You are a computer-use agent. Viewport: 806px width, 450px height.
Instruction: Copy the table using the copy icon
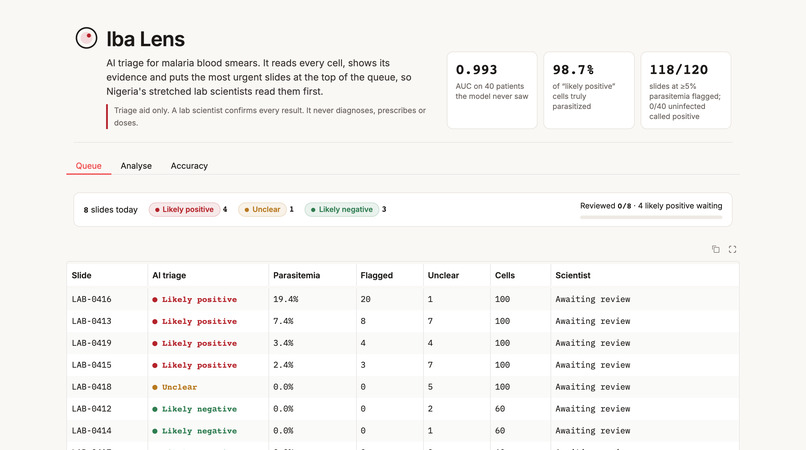point(716,249)
